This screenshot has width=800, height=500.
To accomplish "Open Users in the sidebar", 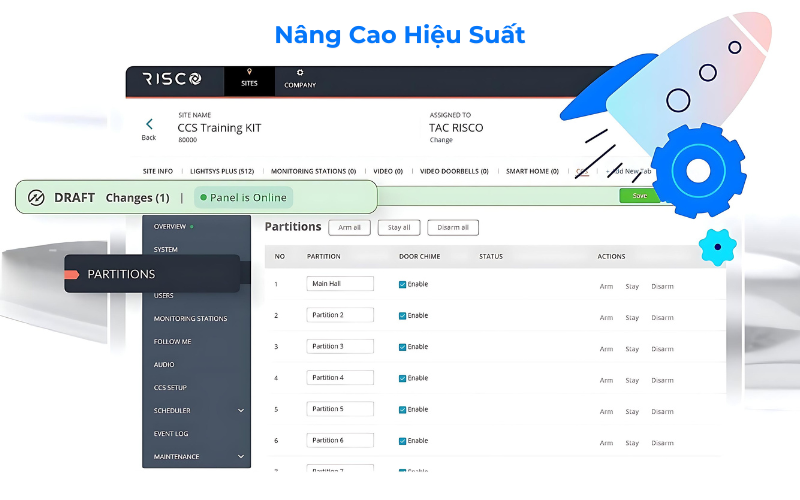I will 163,295.
